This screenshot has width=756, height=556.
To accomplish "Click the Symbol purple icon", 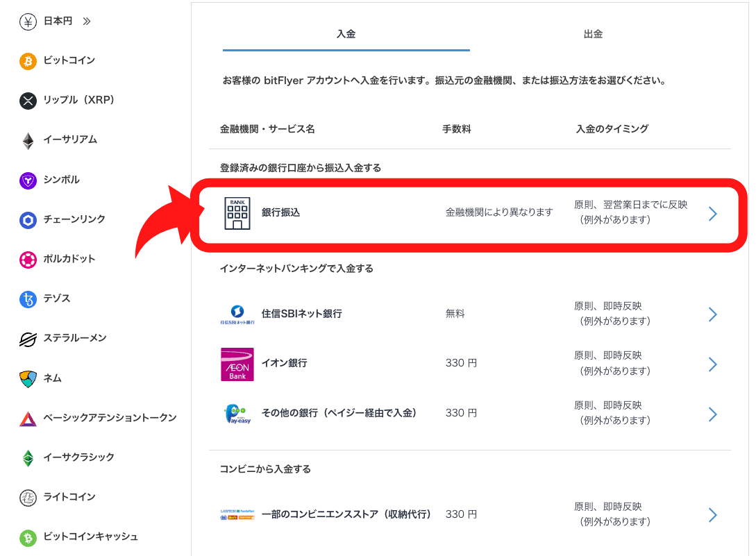I will pos(28,181).
